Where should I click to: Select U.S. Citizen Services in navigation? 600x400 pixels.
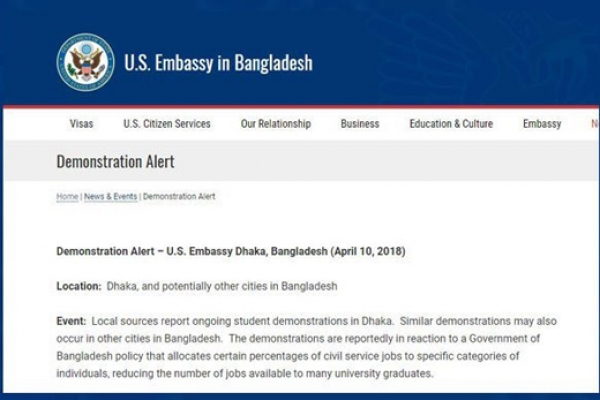pyautogui.click(x=167, y=124)
